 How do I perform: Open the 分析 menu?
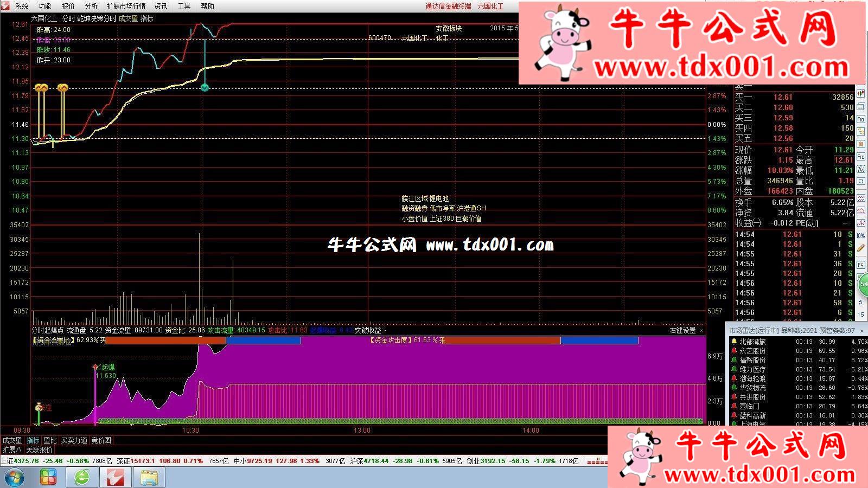[92, 6]
